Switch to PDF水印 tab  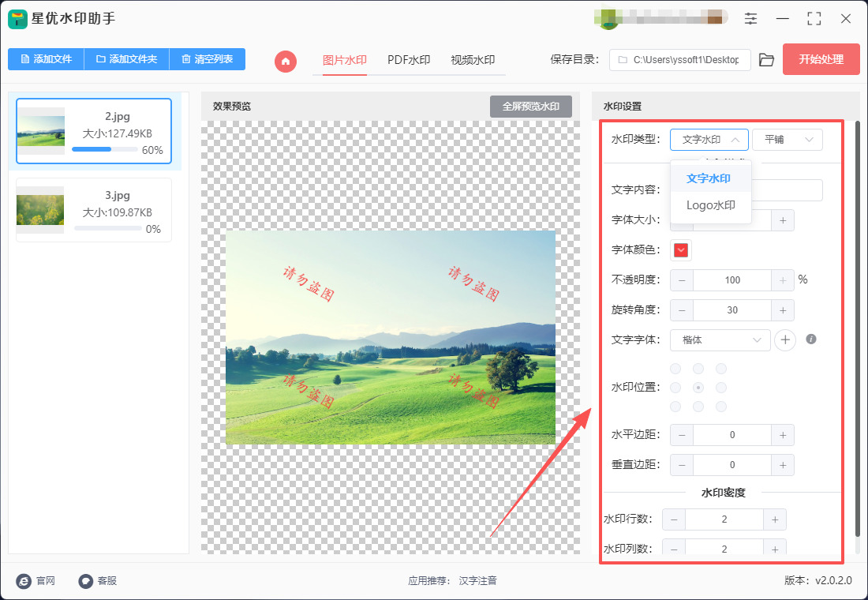[409, 60]
